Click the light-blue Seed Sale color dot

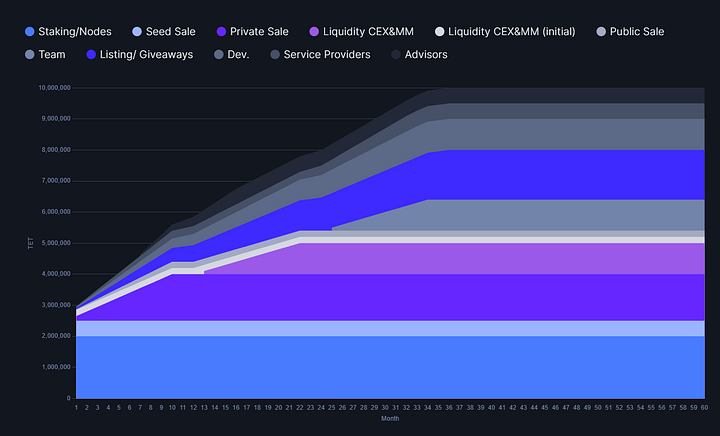(137, 32)
